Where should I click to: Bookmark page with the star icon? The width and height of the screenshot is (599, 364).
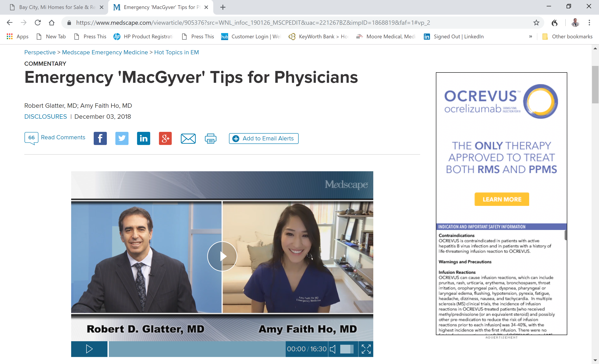536,23
